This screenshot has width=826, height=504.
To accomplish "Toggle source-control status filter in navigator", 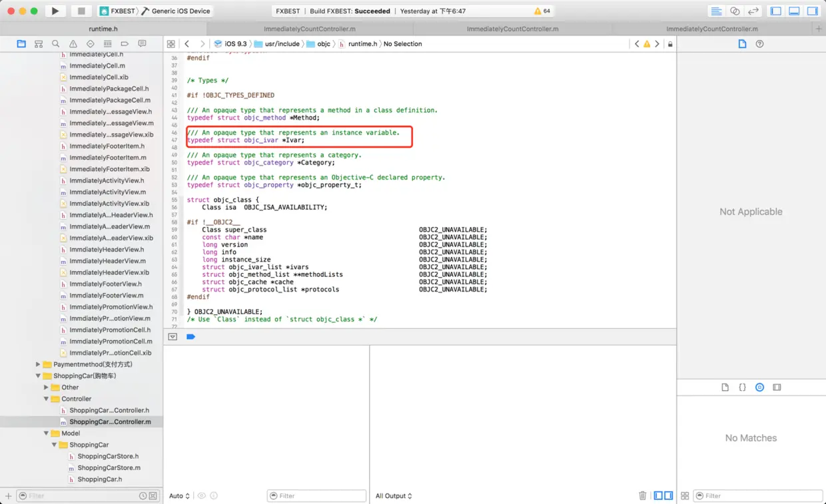I will 153,496.
